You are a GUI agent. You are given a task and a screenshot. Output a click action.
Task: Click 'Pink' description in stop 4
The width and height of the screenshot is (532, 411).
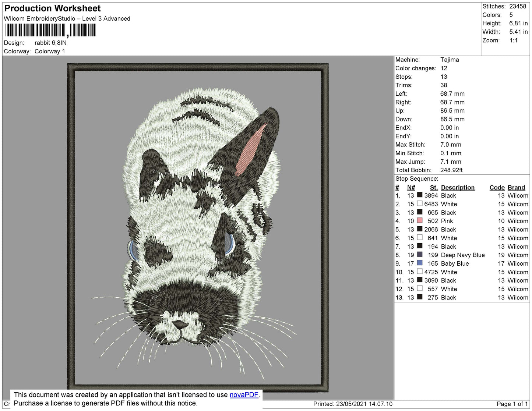click(x=447, y=221)
